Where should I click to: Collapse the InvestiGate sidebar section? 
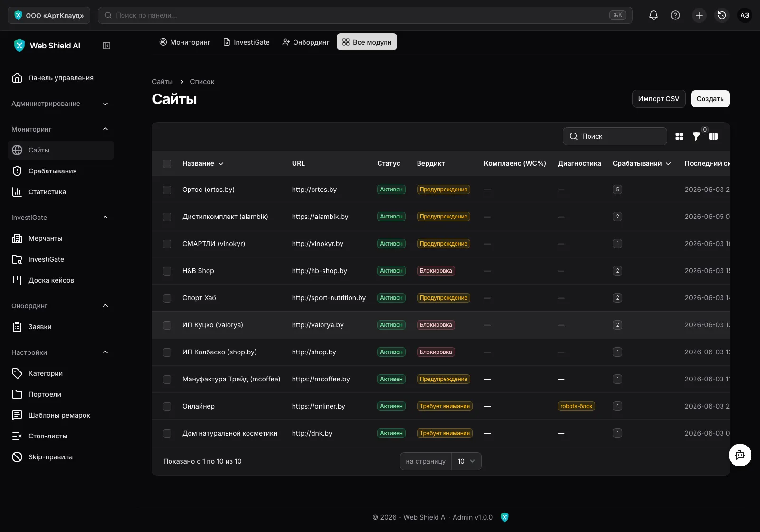point(105,218)
